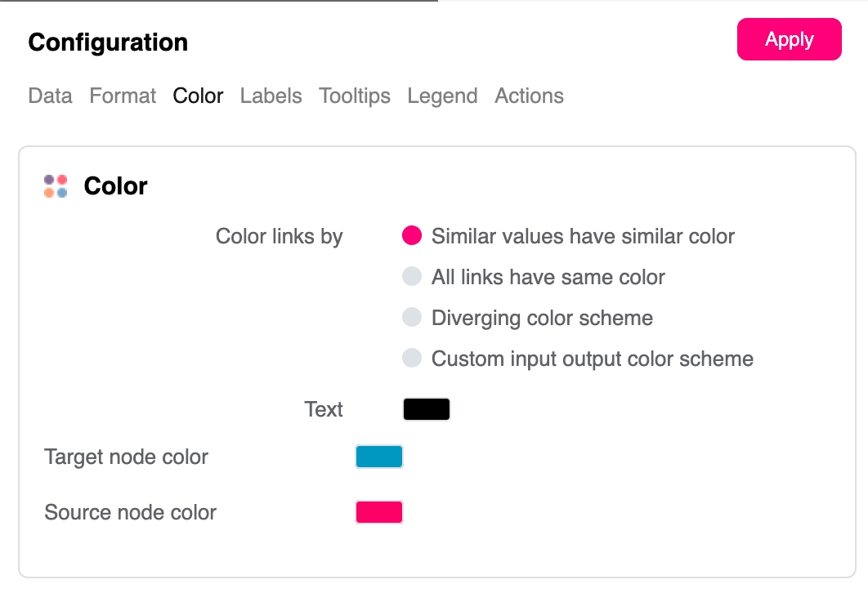
Task: Select "Similar values have similar color" radio
Action: [x=412, y=236]
